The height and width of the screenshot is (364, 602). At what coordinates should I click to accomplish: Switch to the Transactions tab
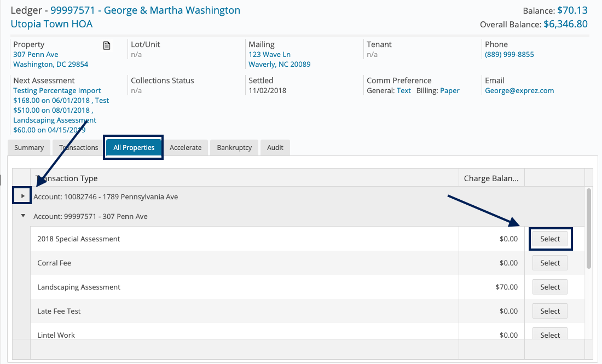pos(79,147)
